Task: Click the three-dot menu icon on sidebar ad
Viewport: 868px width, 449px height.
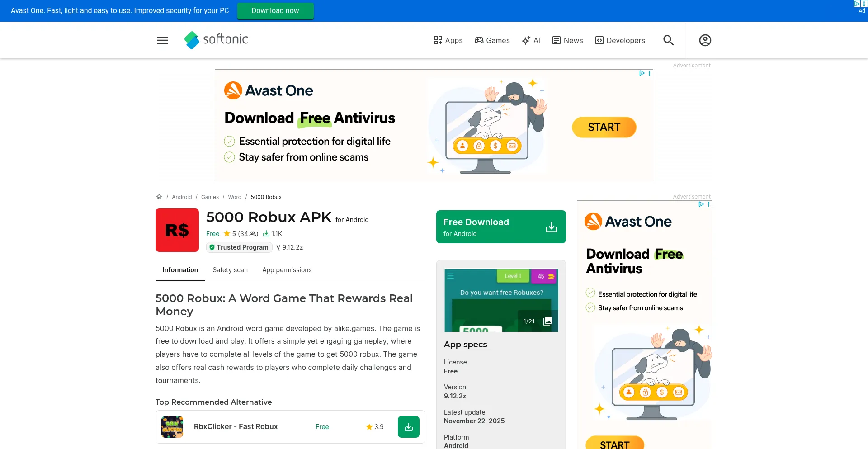Action: pyautogui.click(x=708, y=204)
